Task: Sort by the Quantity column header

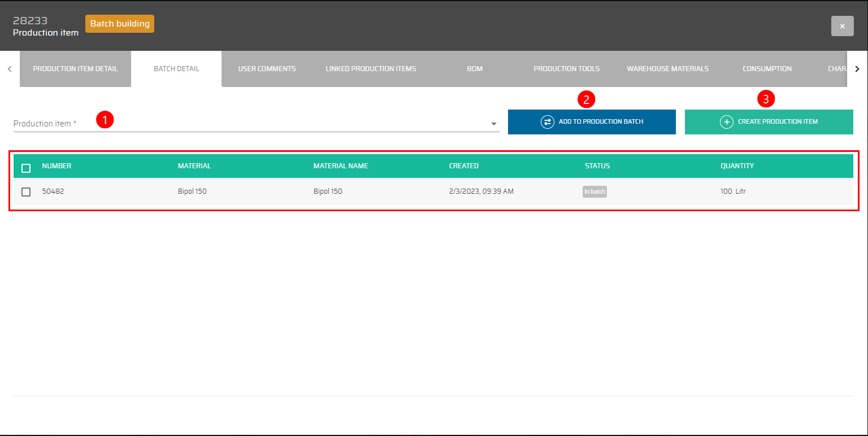Action: [737, 166]
